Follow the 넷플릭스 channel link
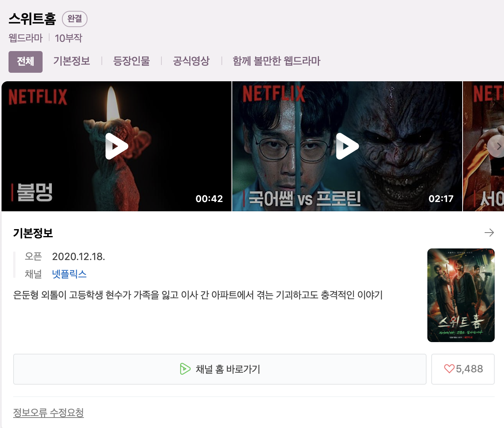 (69, 274)
